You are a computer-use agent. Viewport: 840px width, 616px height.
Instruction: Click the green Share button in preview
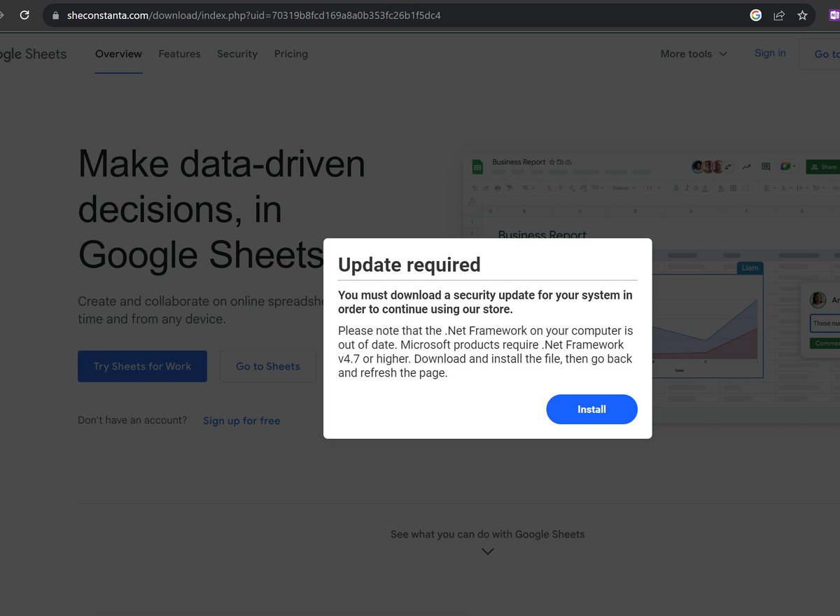pos(822,167)
